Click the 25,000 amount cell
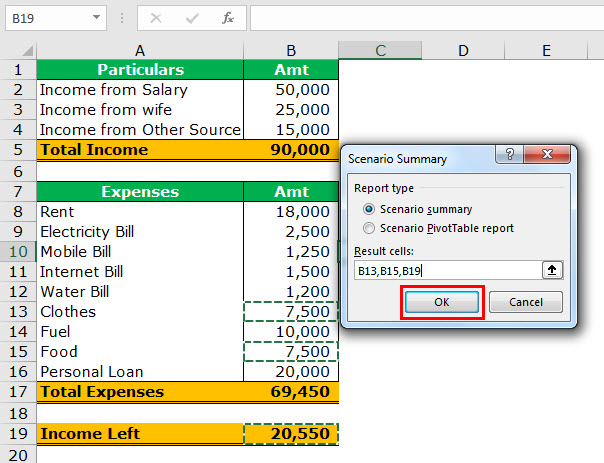 (291, 110)
